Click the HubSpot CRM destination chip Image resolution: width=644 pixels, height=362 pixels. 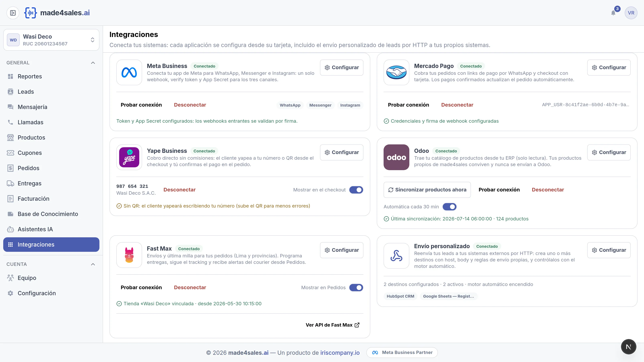click(400, 296)
